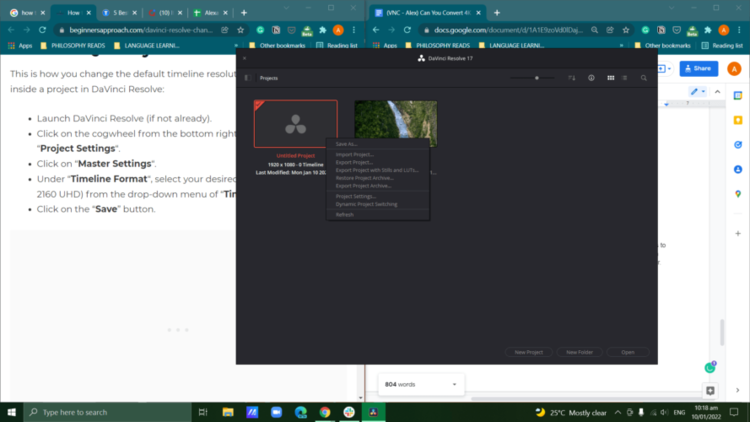The image size is (750, 422).
Task: Select the aerial river project thumbnail
Action: coord(396,123)
